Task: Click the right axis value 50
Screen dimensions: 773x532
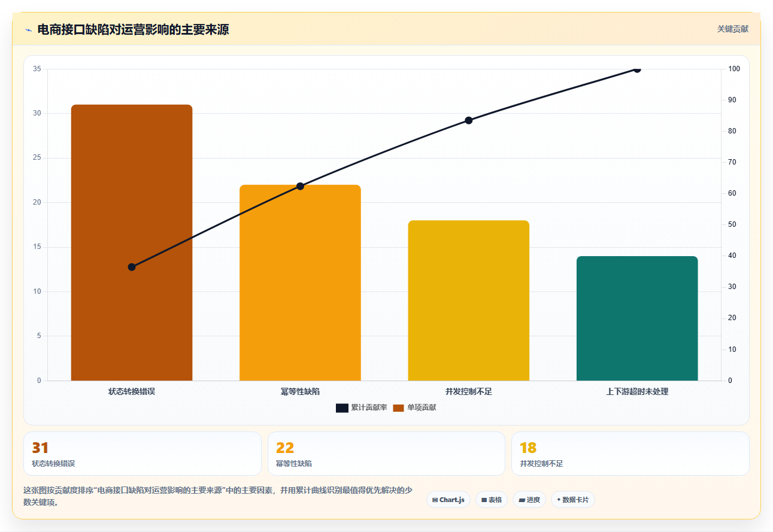Action: [732, 224]
